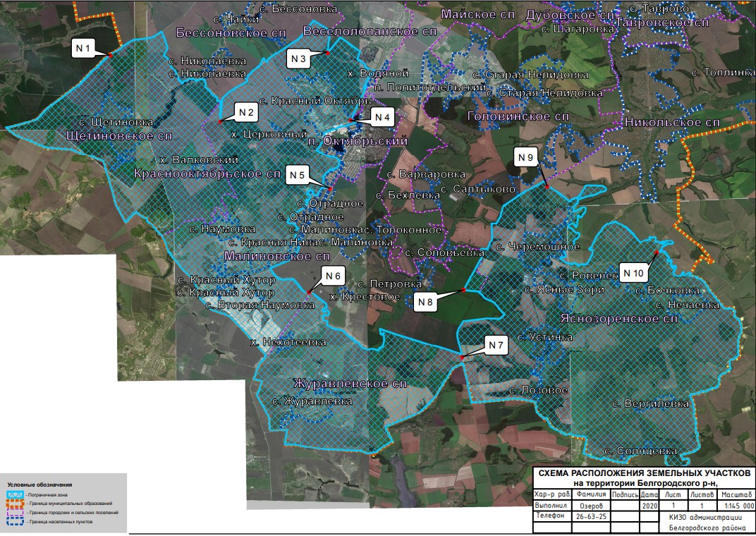Select the N 3 point callout
This screenshot has height=536, width=756.
point(298,59)
